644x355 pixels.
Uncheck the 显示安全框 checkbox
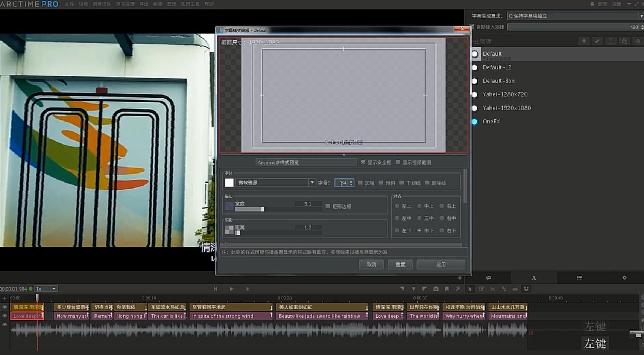click(363, 162)
